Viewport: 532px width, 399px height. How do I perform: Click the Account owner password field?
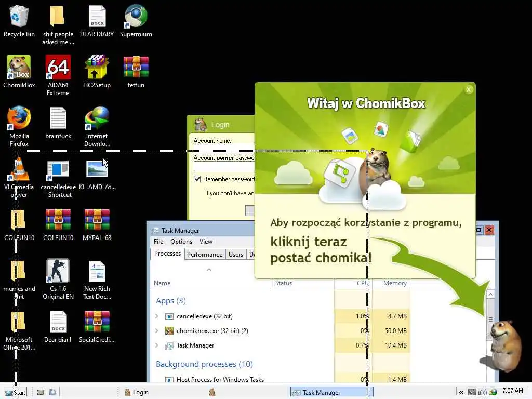click(x=224, y=166)
